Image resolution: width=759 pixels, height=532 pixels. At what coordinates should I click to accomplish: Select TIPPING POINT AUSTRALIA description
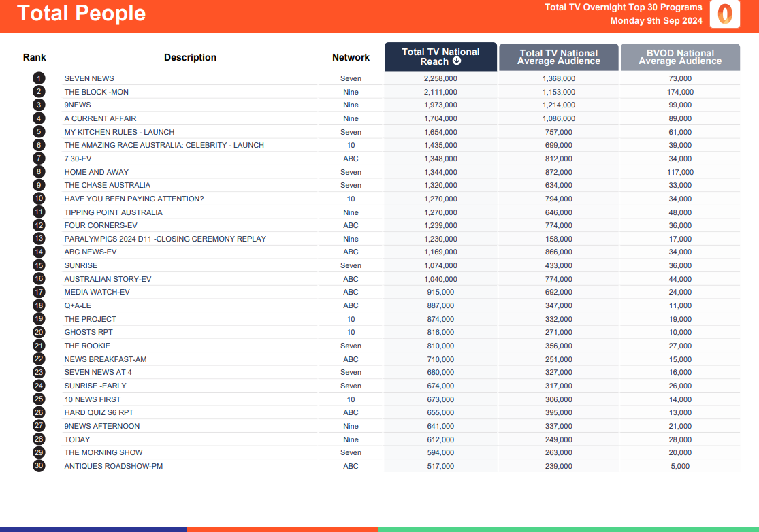[113, 212]
